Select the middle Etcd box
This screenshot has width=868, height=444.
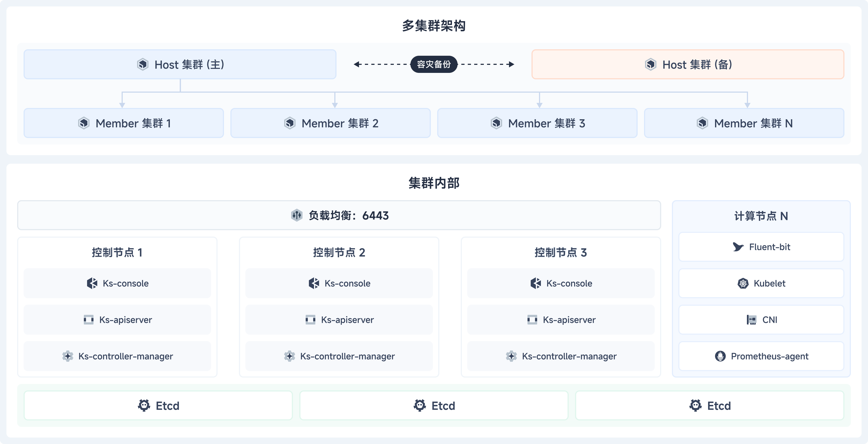[434, 405]
